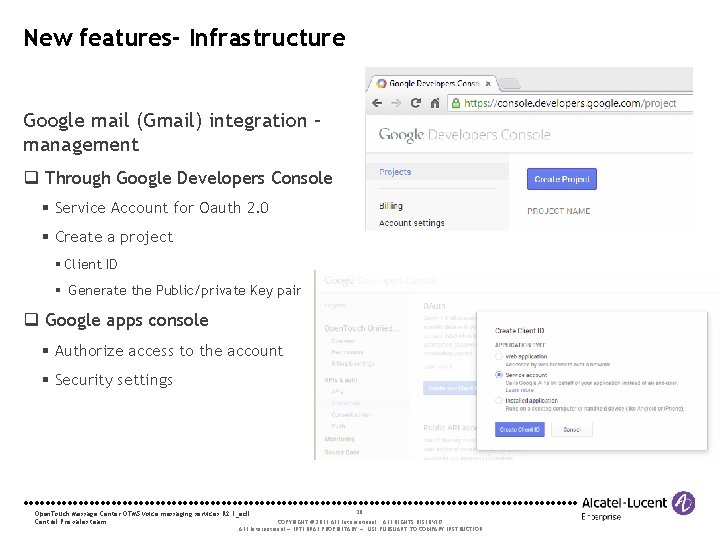The width and height of the screenshot is (720, 540).
Task: Click the blurred Create new Client ID button
Action: (450, 388)
